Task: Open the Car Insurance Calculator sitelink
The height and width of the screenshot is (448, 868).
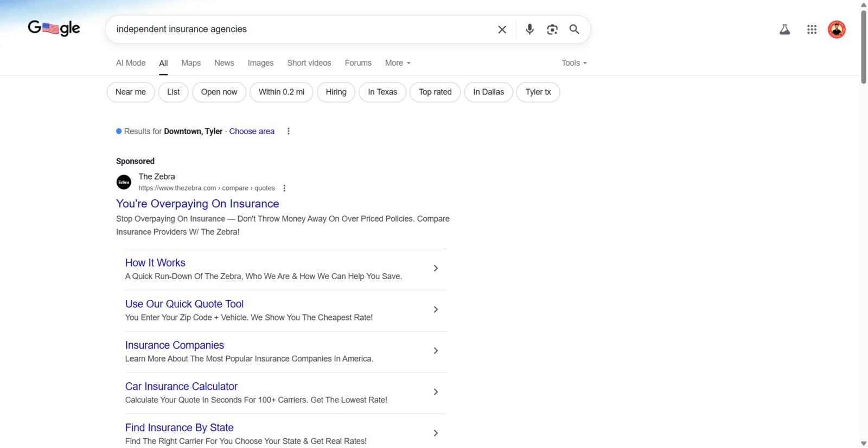Action: click(x=181, y=387)
